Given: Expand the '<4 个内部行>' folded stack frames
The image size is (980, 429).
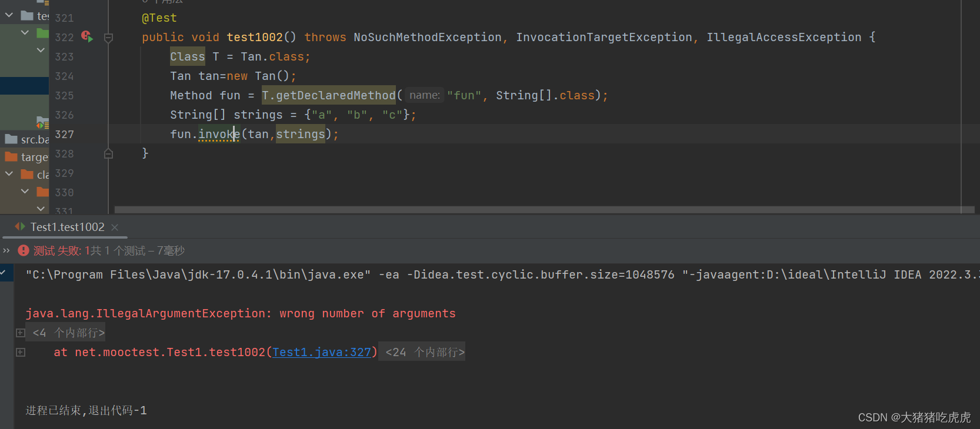Looking at the screenshot, I should click(69, 333).
